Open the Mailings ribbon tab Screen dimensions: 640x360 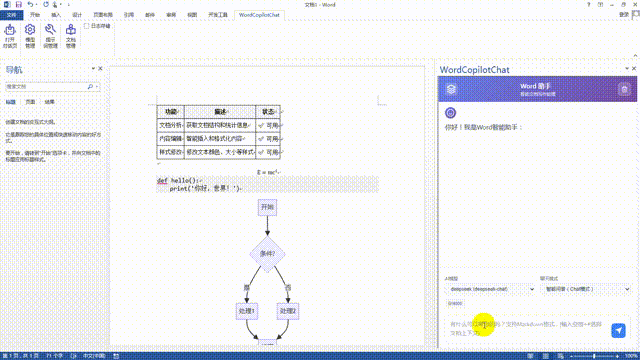pyautogui.click(x=150, y=15)
